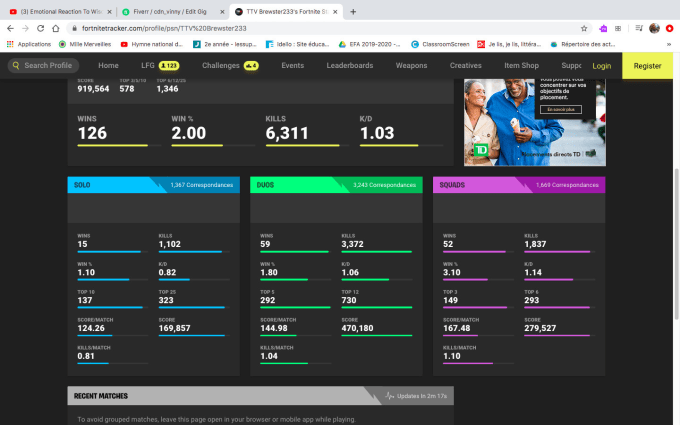Click the Solo kills value 1,102

[170, 244]
